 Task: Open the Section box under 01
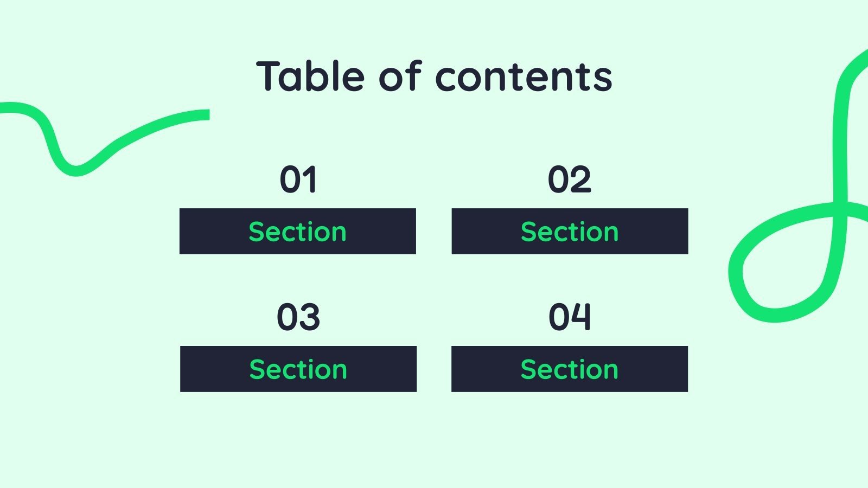(x=298, y=231)
